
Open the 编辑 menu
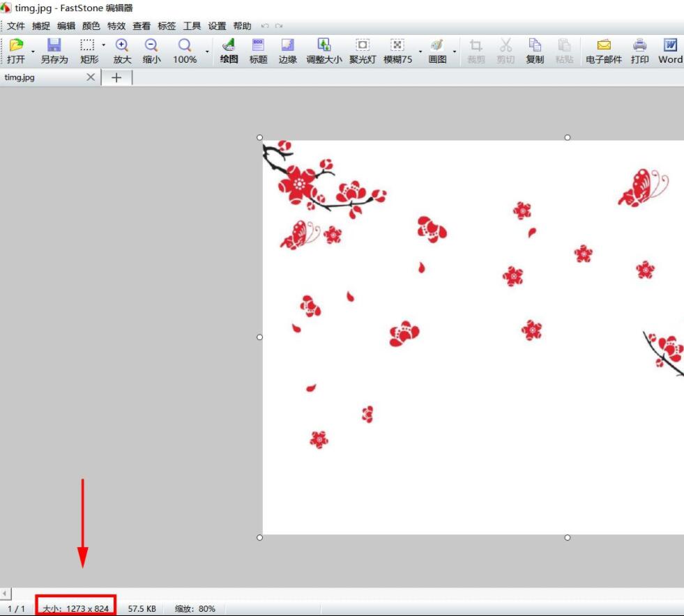[x=66, y=26]
